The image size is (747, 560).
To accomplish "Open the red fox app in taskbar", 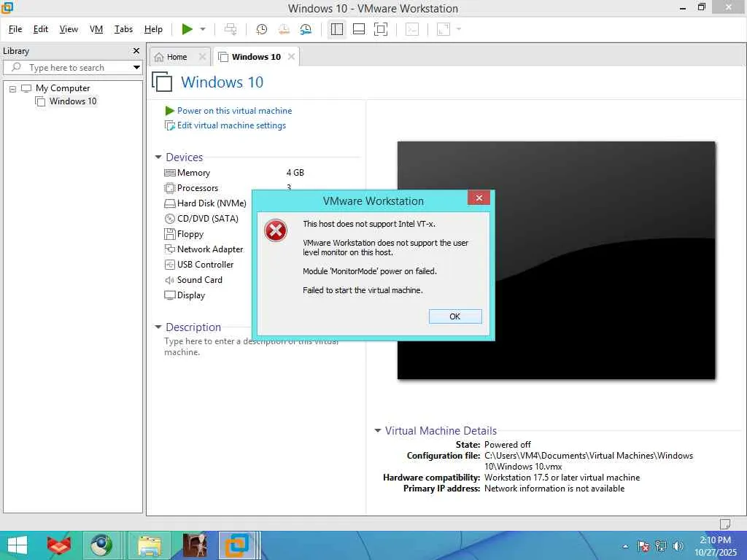I will pyautogui.click(x=59, y=545).
